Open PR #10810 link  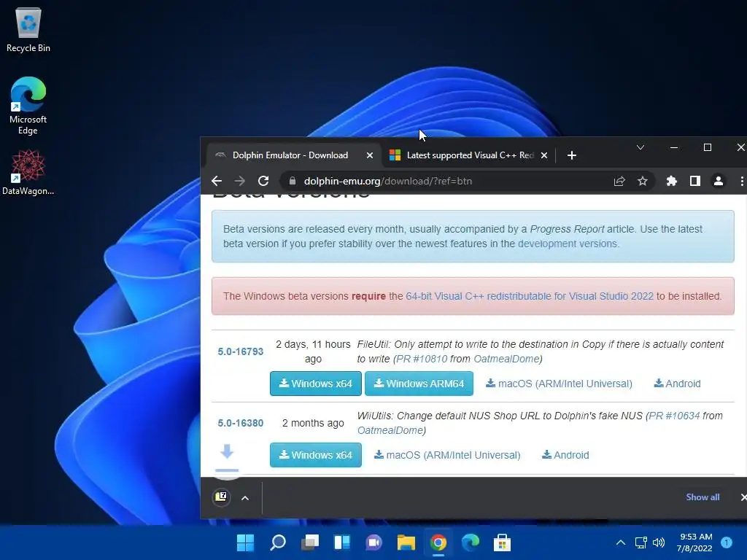[x=422, y=359]
